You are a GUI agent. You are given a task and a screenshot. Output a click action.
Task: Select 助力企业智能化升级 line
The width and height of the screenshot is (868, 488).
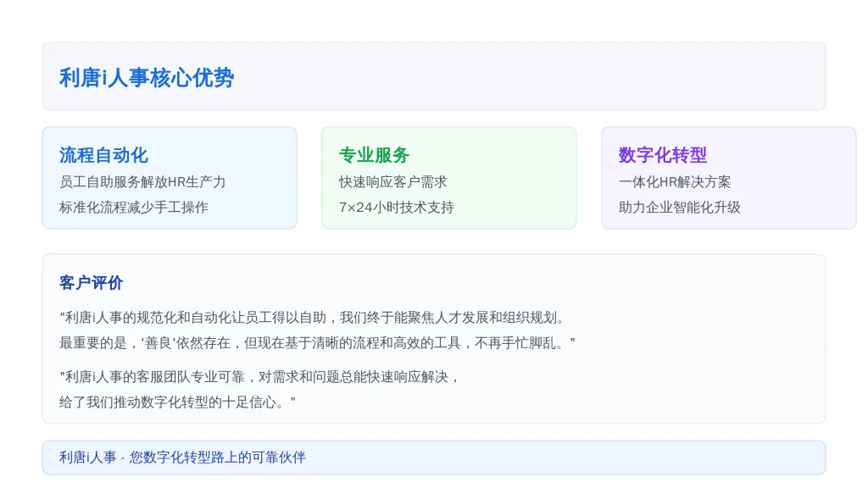click(679, 208)
